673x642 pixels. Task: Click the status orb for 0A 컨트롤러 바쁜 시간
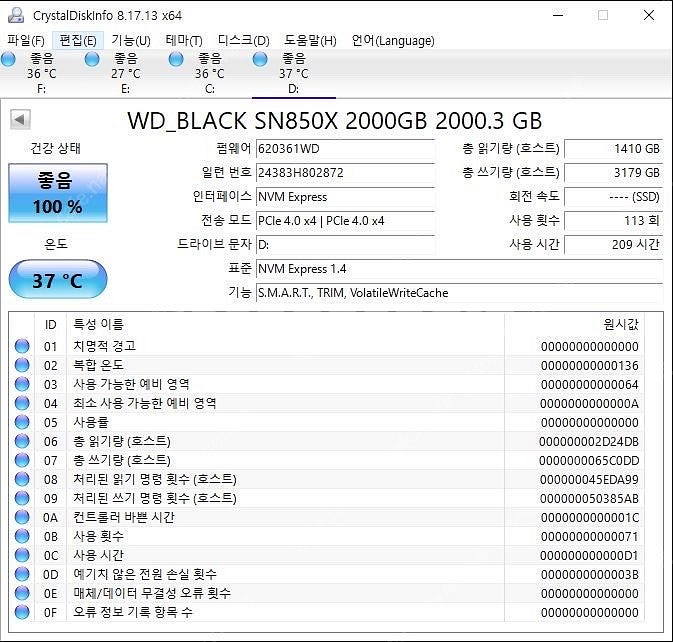click(x=22, y=517)
